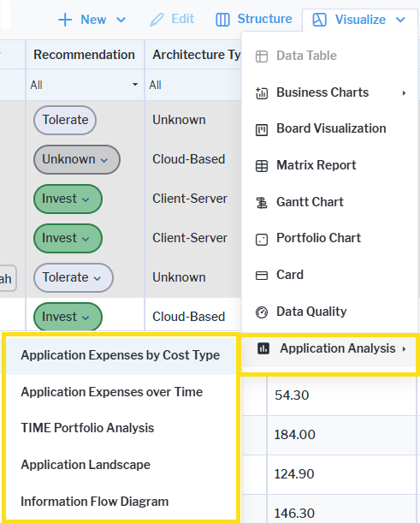Click the Edit button

pos(172,19)
